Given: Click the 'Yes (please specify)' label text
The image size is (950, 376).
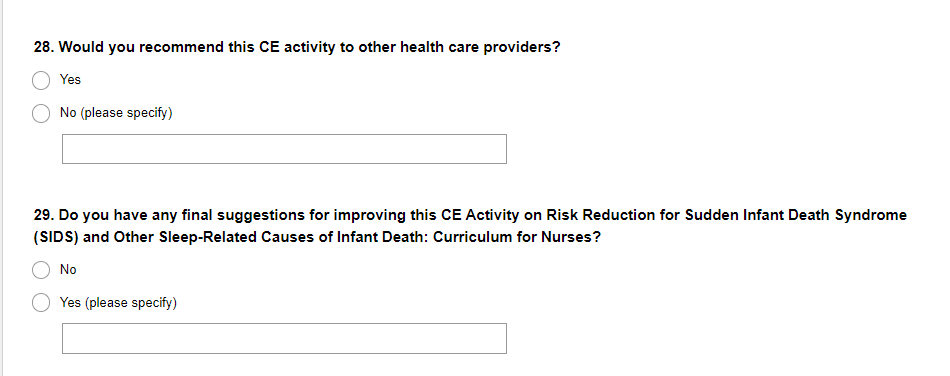Looking at the screenshot, I should tap(118, 303).
